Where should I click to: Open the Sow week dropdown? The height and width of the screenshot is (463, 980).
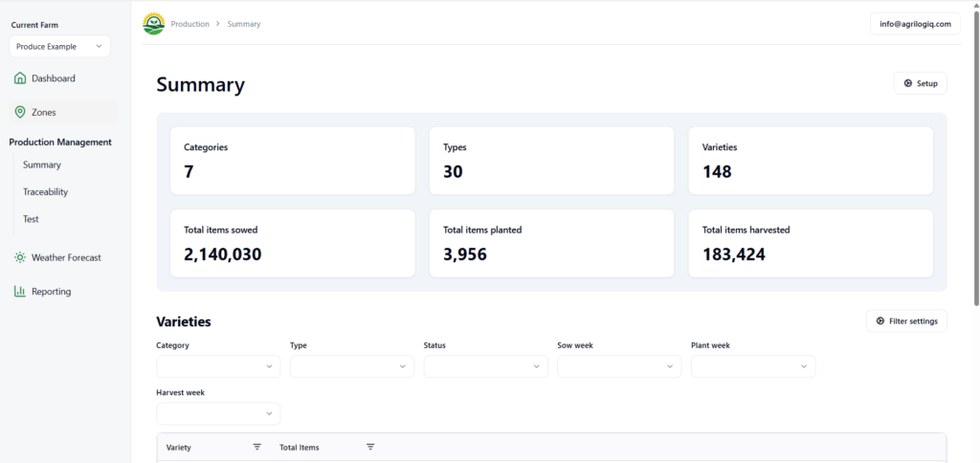619,366
